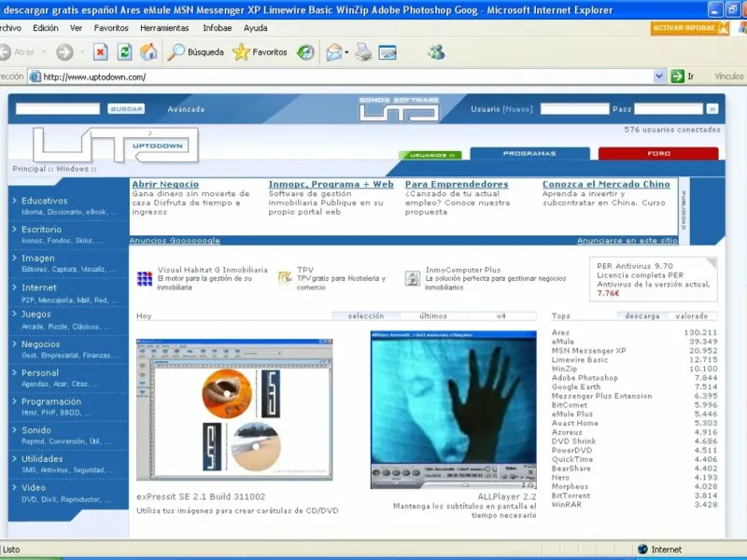Click the Buscar search button
The height and width of the screenshot is (560, 747).
[x=126, y=109]
